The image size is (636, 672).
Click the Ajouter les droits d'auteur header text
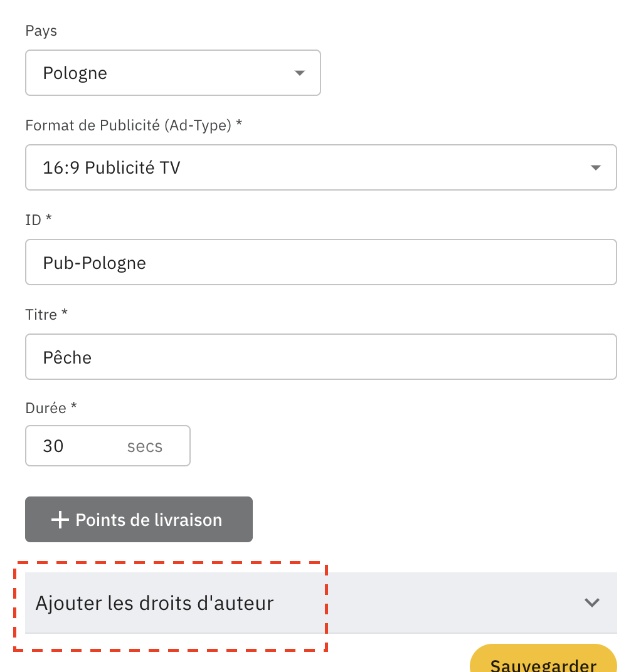coord(156,603)
